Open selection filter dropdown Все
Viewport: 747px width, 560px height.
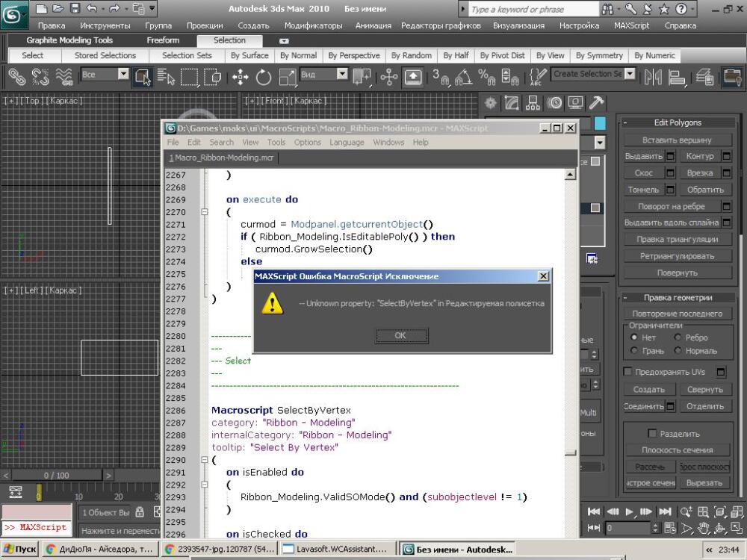[x=123, y=74]
